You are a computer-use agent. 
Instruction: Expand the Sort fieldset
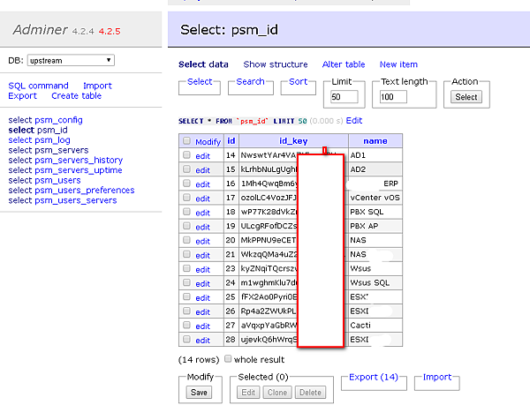pyautogui.click(x=299, y=82)
